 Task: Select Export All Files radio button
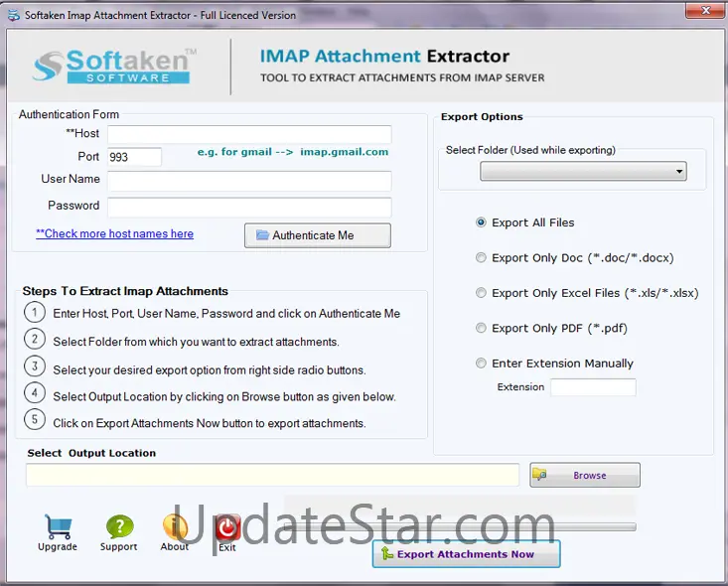pyautogui.click(x=481, y=222)
